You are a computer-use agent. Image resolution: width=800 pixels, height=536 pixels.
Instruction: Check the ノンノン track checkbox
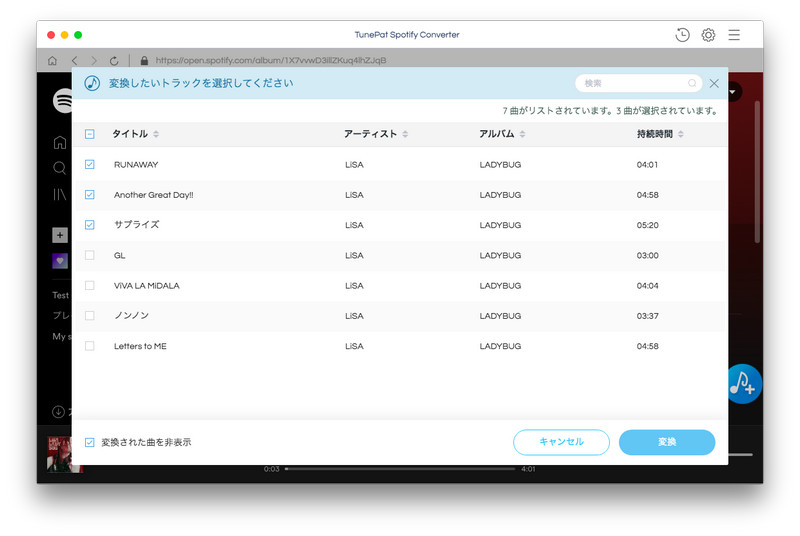coord(90,315)
